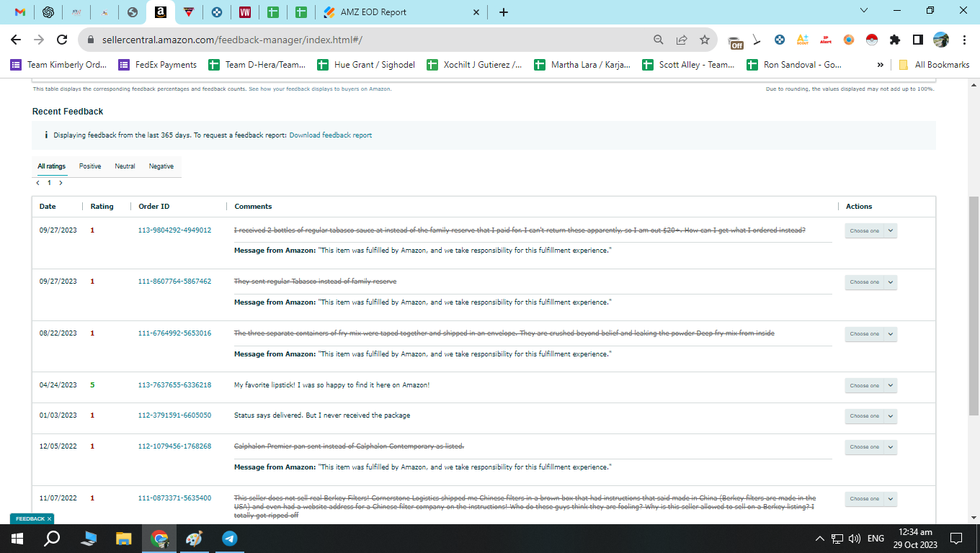Open the Gmail pinned tab
Screen dimensions: 980x553
20,12
